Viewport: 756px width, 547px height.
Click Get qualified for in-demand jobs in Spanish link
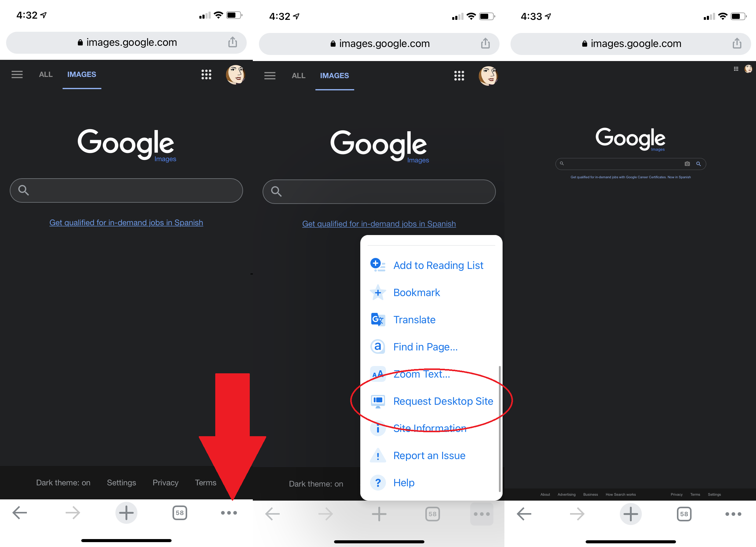pyautogui.click(x=125, y=222)
